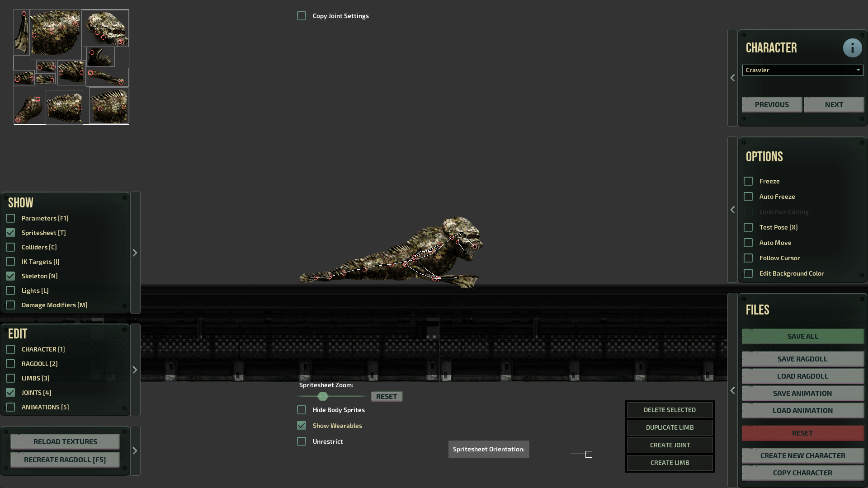Click the JOINTS [4] edit mode icon
Image resolution: width=868 pixels, height=488 pixels.
click(10, 392)
